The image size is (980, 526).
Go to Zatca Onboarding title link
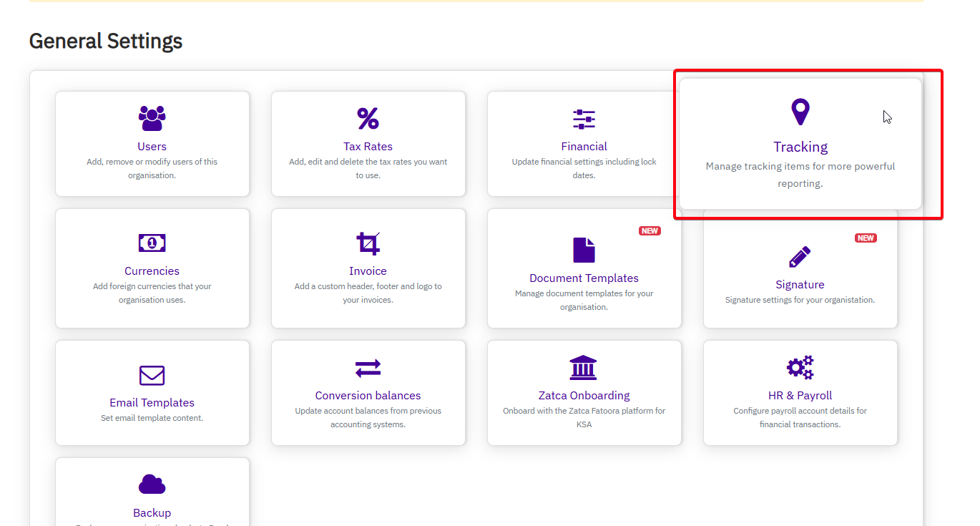click(584, 396)
